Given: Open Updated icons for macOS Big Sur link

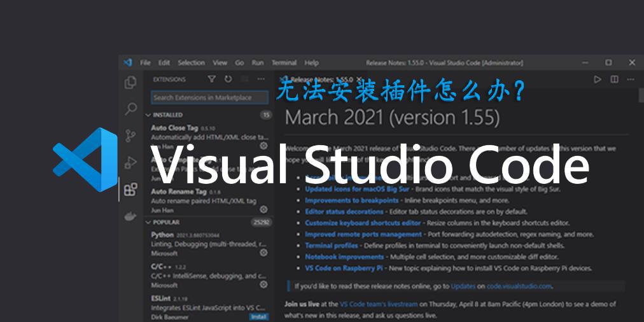Looking at the screenshot, I should click(x=359, y=190).
